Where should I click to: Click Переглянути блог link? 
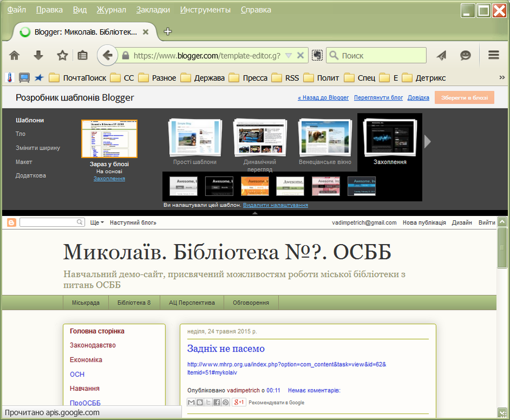coord(378,98)
